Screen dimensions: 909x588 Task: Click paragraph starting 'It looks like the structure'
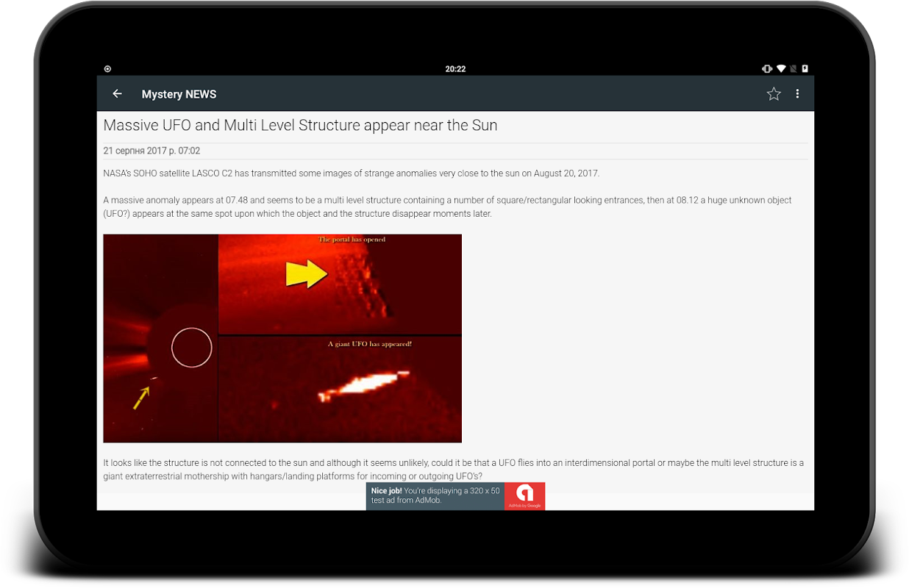coord(453,470)
